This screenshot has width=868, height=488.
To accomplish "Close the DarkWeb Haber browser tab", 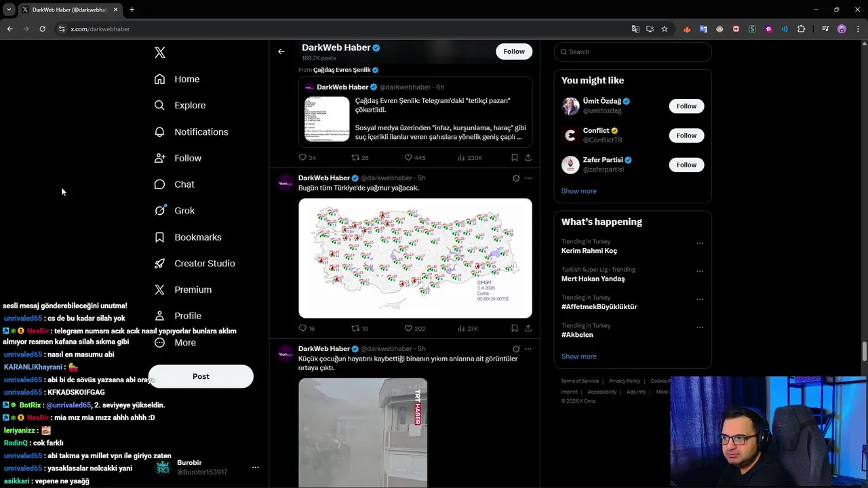I will pyautogui.click(x=115, y=9).
